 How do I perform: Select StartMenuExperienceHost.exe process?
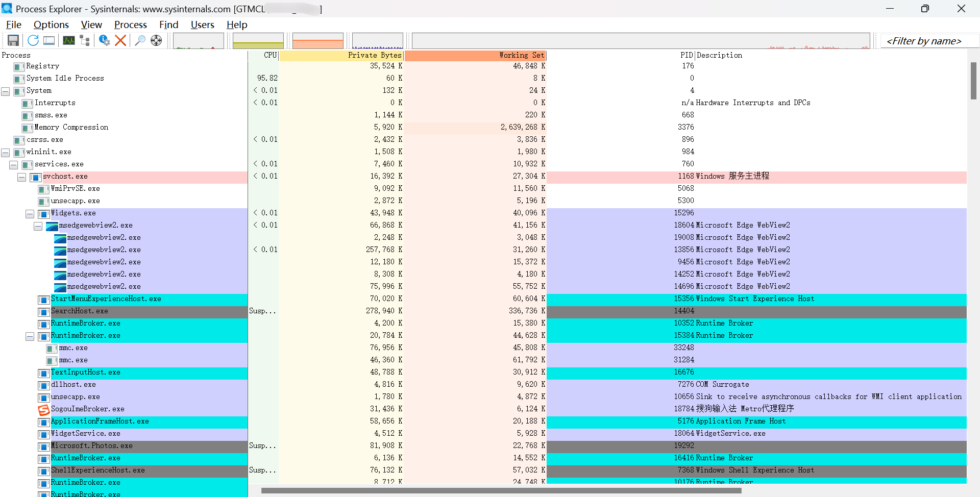click(x=483, y=299)
